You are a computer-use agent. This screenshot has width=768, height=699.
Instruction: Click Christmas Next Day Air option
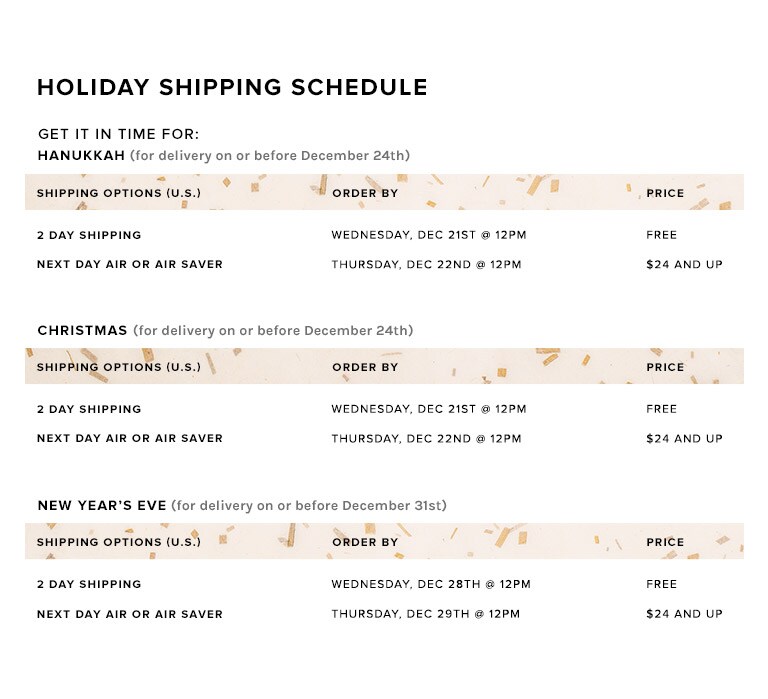pyautogui.click(x=130, y=438)
